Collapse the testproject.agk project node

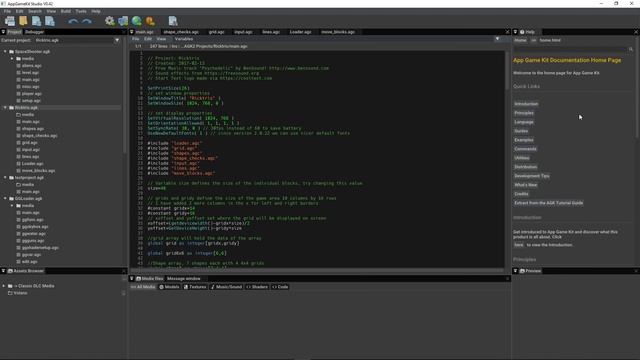coord(5,178)
